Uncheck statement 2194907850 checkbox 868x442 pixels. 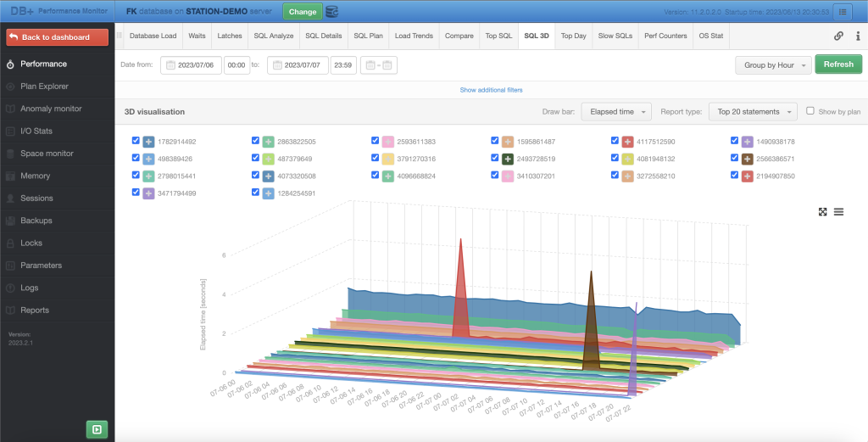[x=735, y=175]
